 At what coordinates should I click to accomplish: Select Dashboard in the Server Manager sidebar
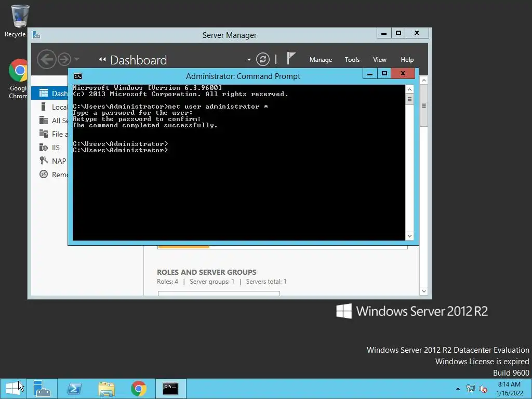pos(49,94)
